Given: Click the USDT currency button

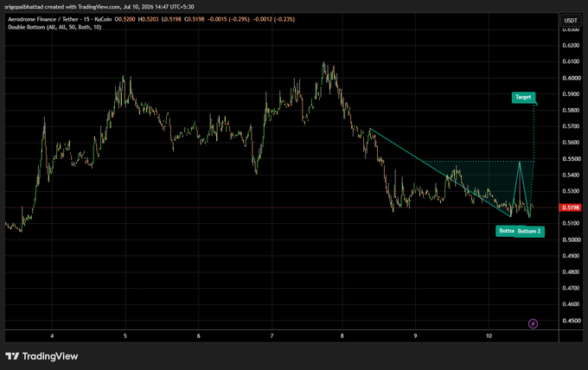Looking at the screenshot, I should [571, 20].
